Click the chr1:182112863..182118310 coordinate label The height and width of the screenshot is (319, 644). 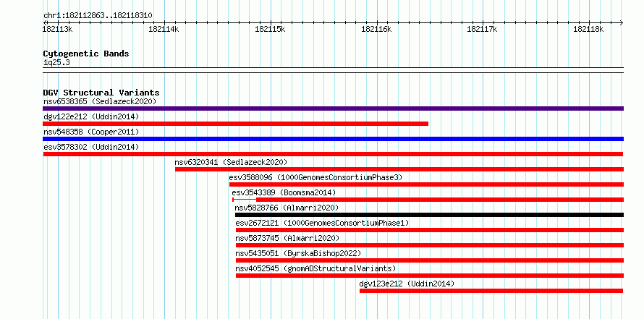tap(98, 16)
